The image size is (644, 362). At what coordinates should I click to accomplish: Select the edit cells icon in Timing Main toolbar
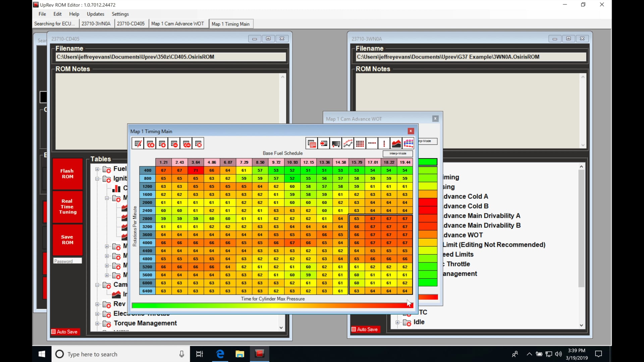138,143
